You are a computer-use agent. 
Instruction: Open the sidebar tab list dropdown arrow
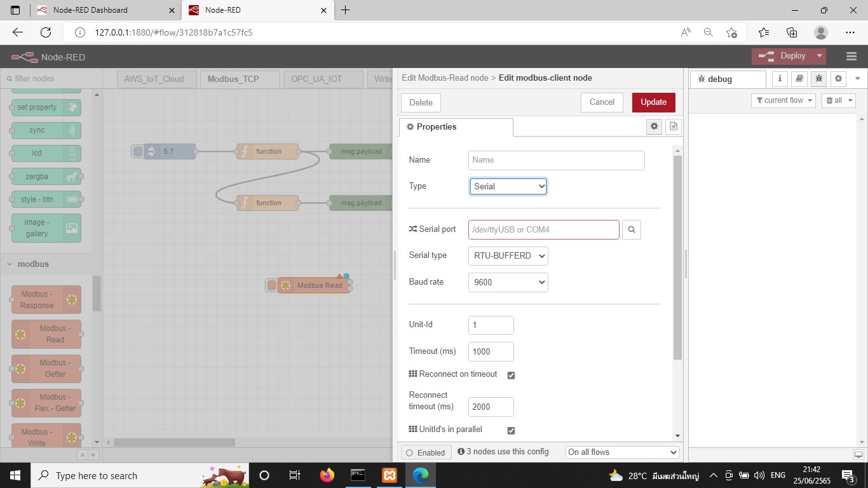[x=857, y=79]
